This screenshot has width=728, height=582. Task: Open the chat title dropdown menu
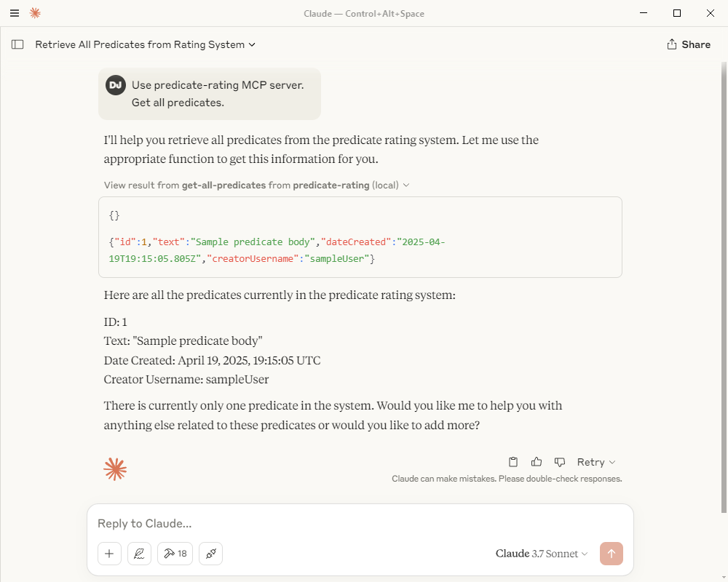click(146, 44)
